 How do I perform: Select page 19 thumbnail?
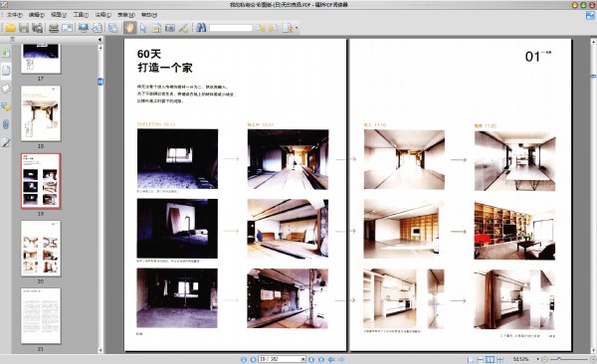[41, 181]
